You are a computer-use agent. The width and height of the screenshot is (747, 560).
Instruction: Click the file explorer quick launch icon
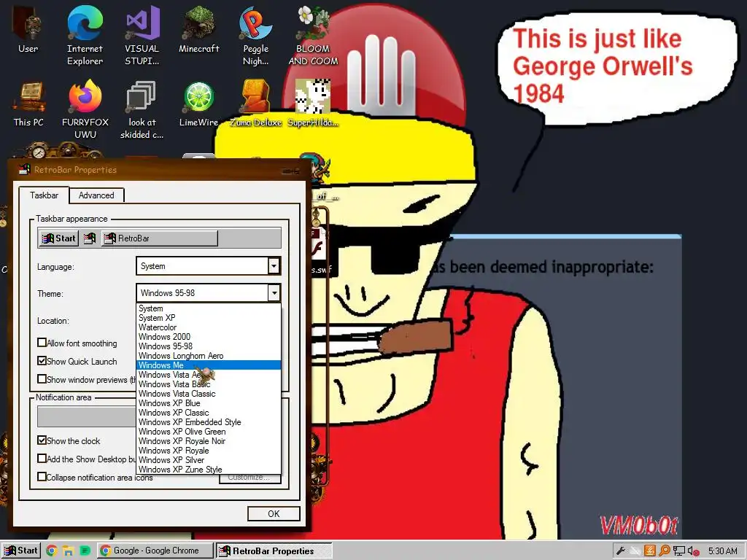(68, 551)
